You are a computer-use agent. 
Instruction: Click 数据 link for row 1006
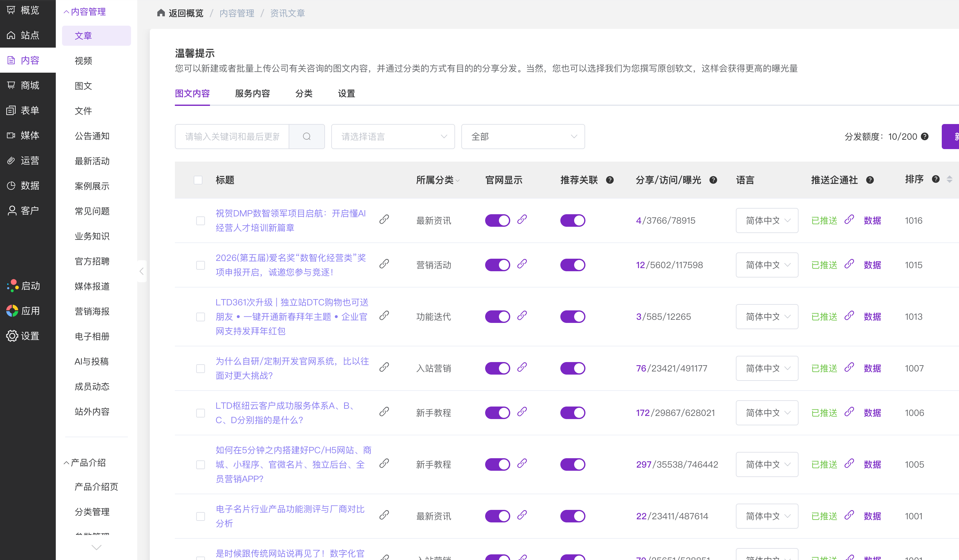[x=872, y=413]
